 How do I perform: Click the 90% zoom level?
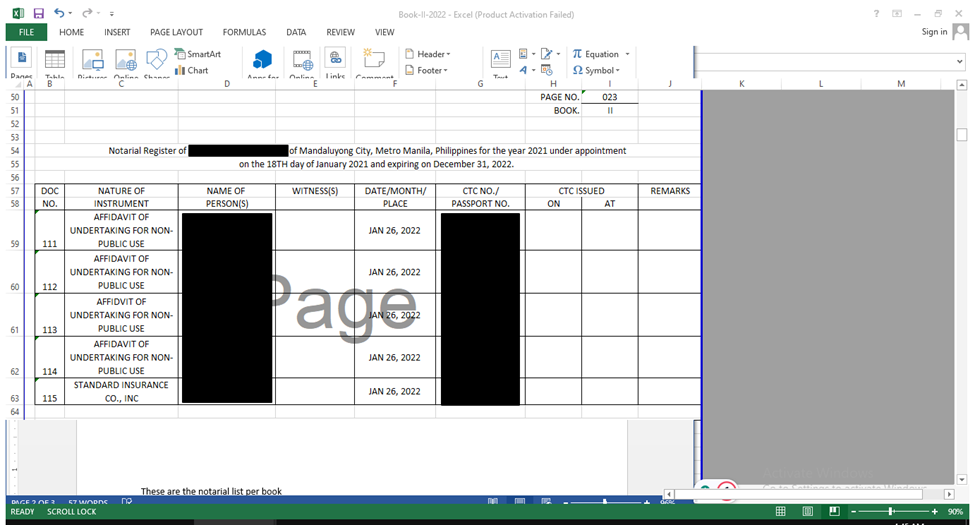click(x=955, y=511)
